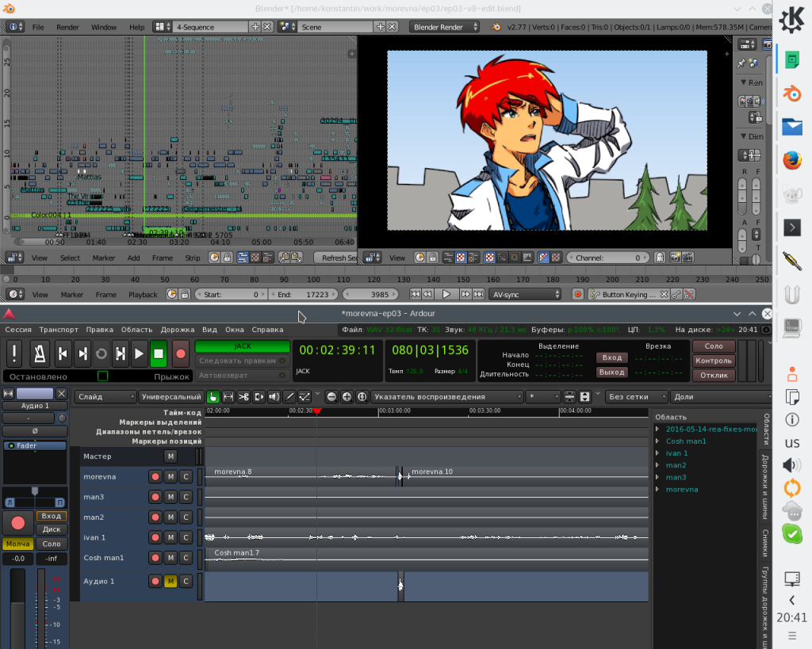Mute the morevna track
This screenshot has width=812, height=649.
click(170, 477)
